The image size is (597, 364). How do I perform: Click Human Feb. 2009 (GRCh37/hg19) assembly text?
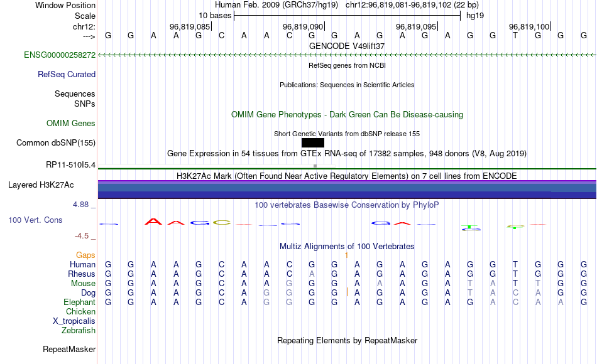click(277, 5)
